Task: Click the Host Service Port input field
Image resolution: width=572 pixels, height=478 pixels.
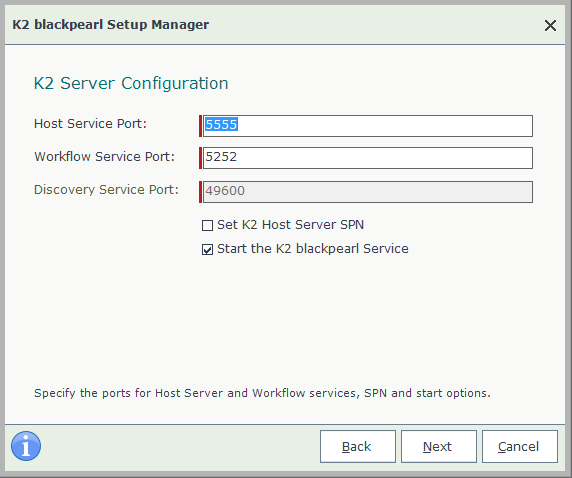Action: coord(368,126)
